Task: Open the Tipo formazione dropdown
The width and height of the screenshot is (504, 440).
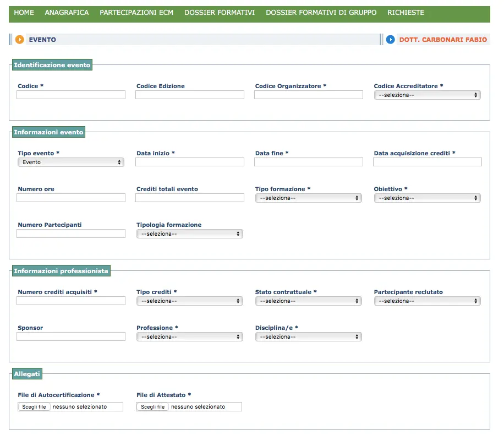Action: [x=308, y=198]
